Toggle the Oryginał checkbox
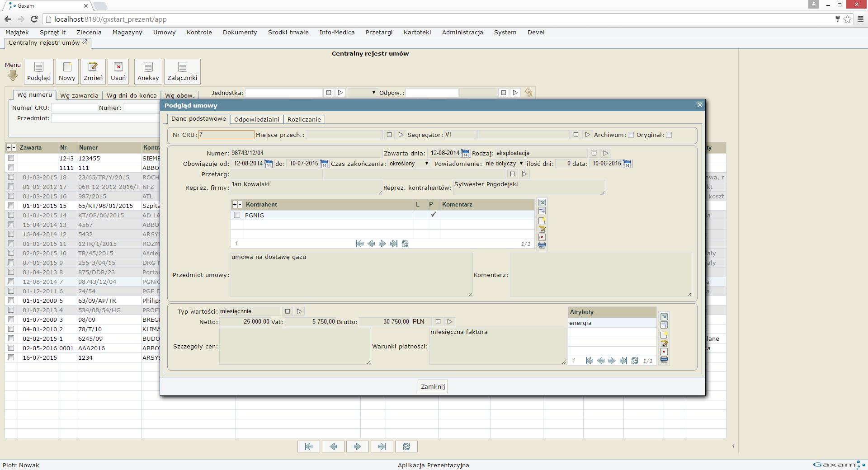868x470 pixels. (x=669, y=135)
